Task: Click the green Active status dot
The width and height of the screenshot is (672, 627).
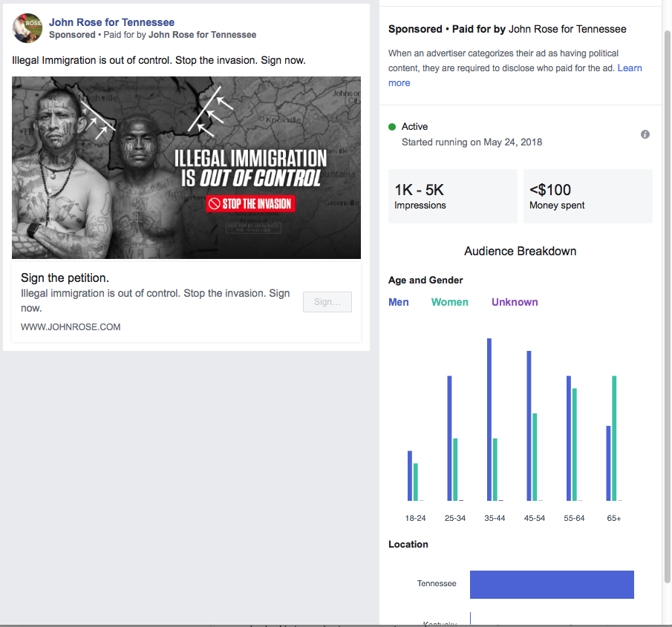Action: 392,127
